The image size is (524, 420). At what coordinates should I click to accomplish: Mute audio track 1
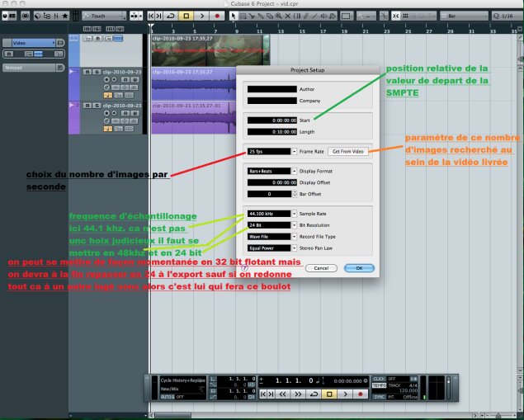87,72
